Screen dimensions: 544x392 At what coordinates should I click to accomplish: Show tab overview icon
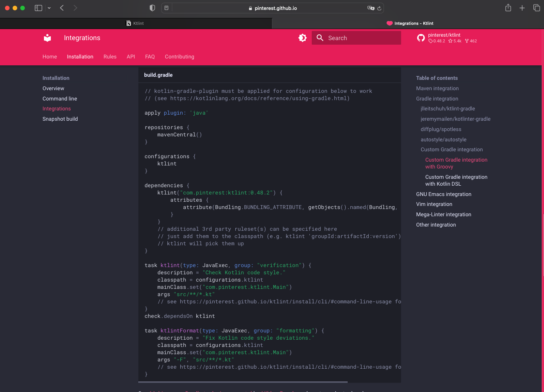click(537, 8)
